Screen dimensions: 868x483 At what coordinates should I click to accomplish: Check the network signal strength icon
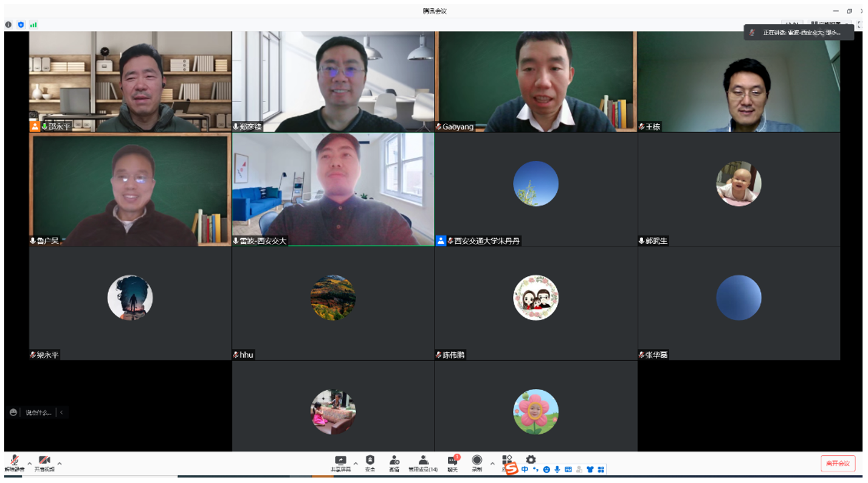pos(33,25)
